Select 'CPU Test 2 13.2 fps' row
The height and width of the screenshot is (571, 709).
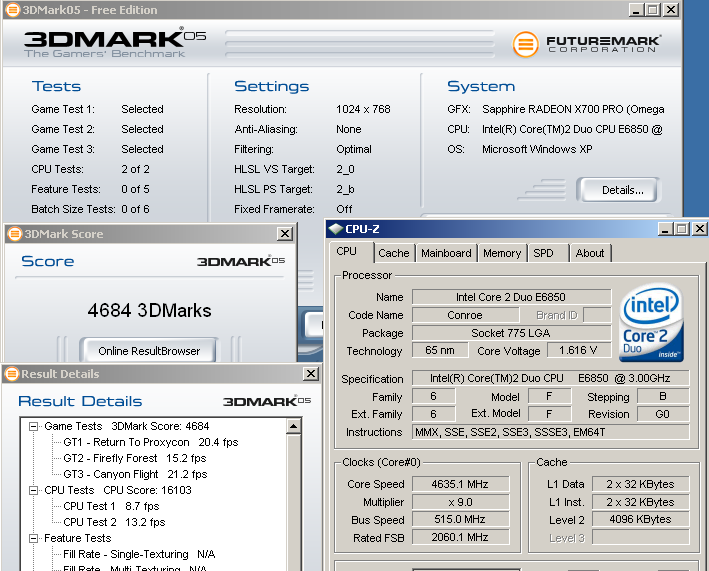coord(114,522)
